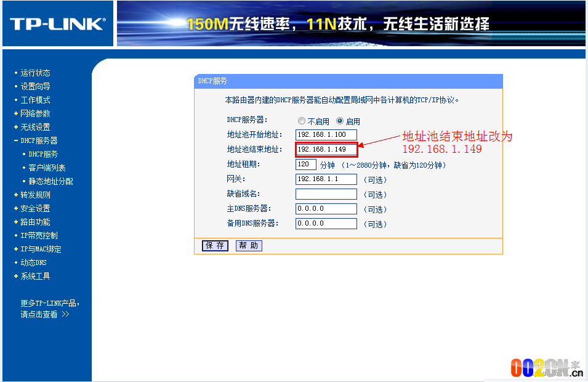
Task: Click the empty 缺省域名 input field
Action: [326, 194]
